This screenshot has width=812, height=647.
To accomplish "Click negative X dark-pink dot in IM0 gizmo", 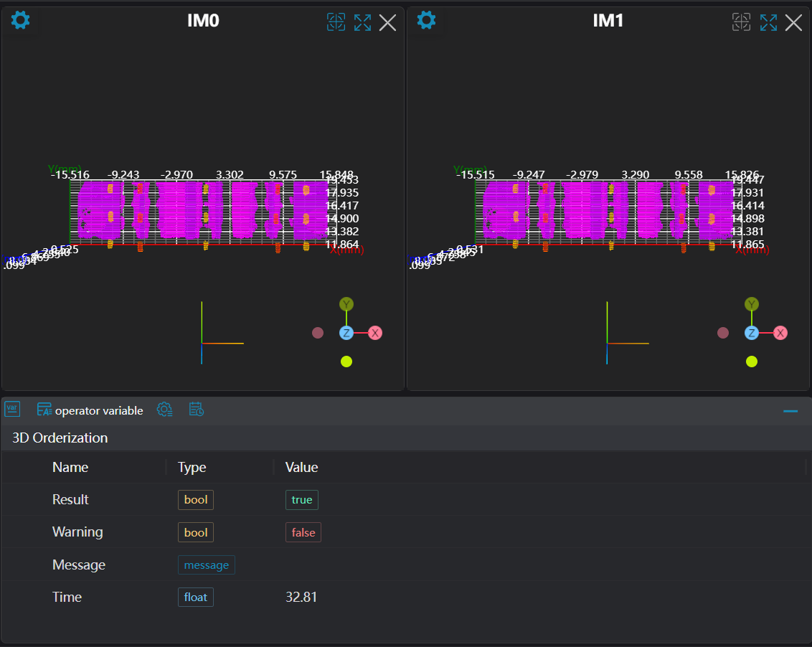I will pyautogui.click(x=318, y=333).
